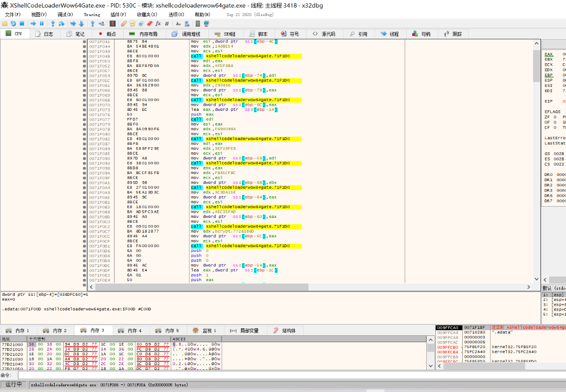566x392 pixels.
Task: Pause execution with the pause icon
Action: tap(42, 24)
